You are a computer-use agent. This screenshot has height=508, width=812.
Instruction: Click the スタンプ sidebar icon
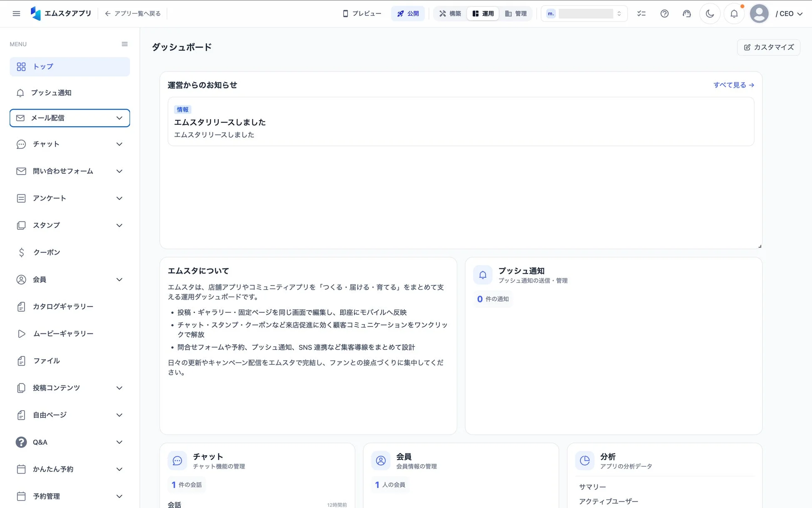tap(21, 225)
